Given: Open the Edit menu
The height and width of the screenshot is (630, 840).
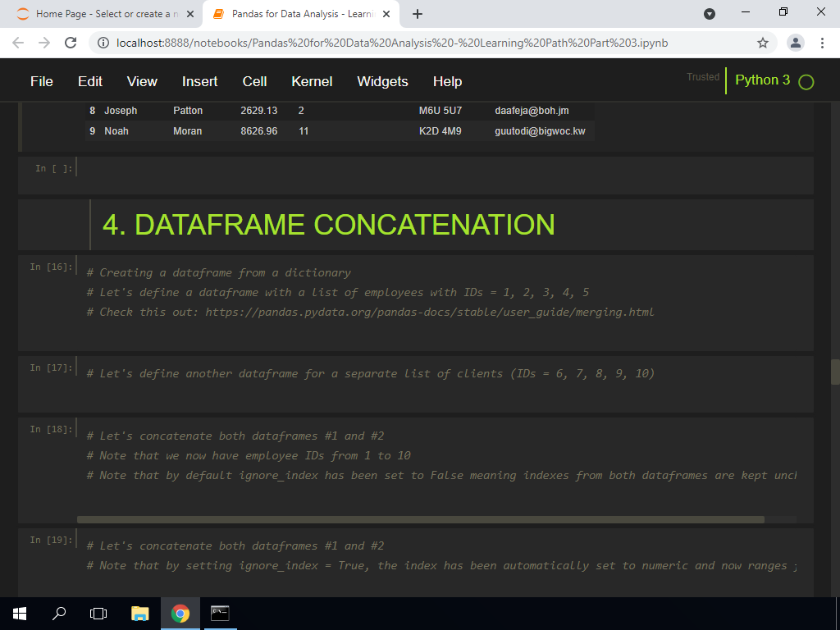Looking at the screenshot, I should (90, 81).
